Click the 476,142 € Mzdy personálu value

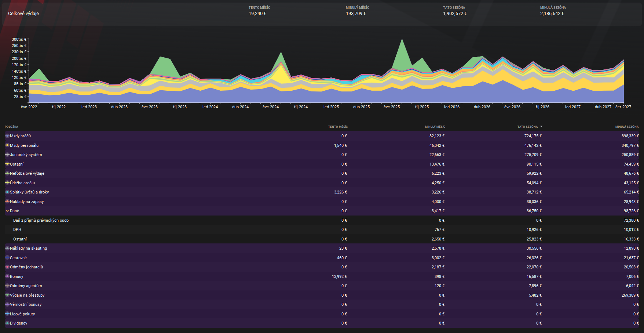pyautogui.click(x=533, y=145)
